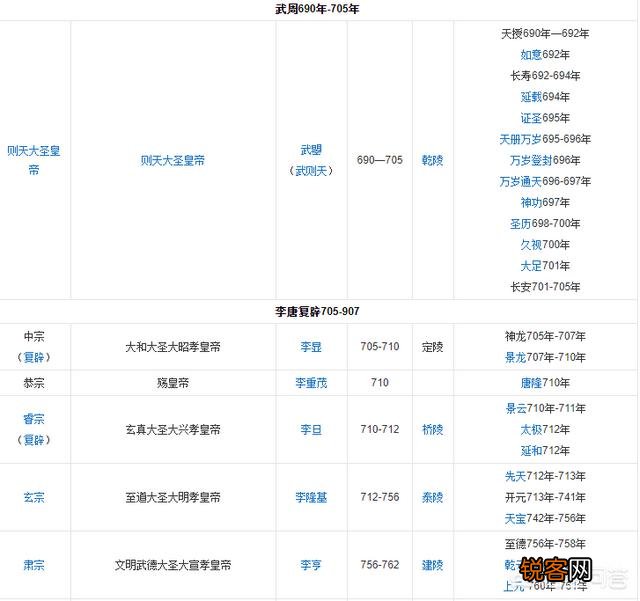Image resolution: width=640 pixels, height=601 pixels.
Task: Open the 乾陵 tomb link
Action: click(x=432, y=160)
